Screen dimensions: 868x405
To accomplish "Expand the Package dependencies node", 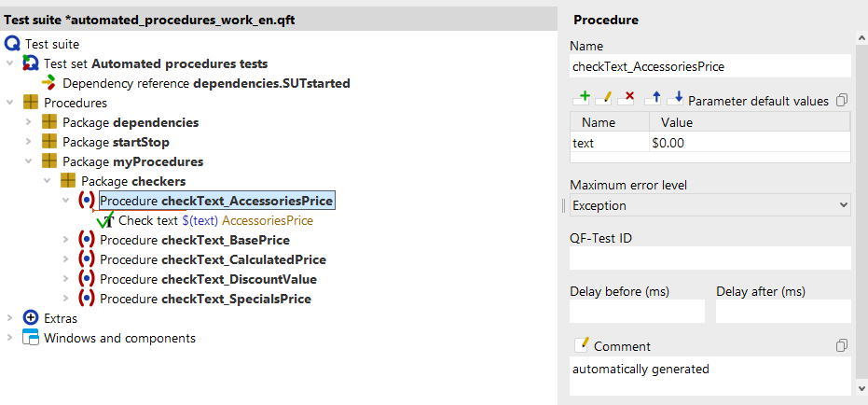I will pos(28,122).
